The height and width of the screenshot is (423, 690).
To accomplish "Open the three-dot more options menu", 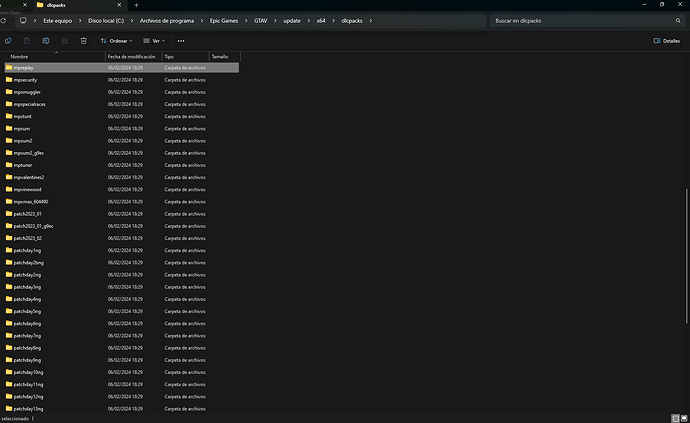I will [x=181, y=41].
